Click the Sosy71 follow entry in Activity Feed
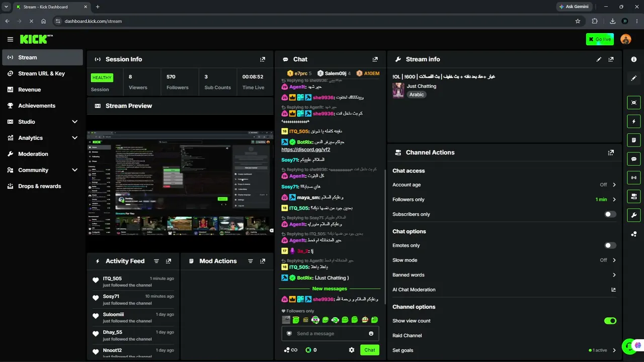The width and height of the screenshot is (644, 362). click(x=133, y=300)
